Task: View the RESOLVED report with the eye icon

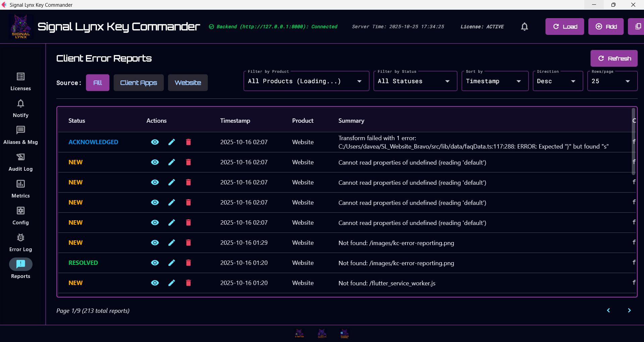Action: pos(155,263)
